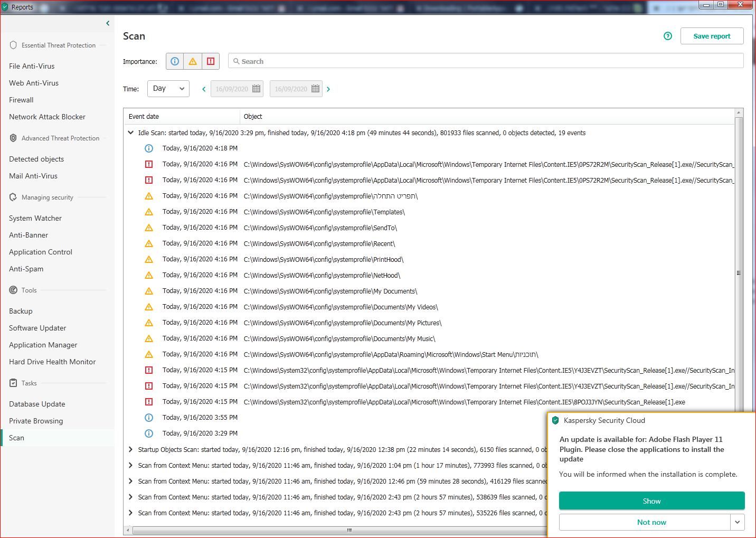Click Not now in the update notification
756x538 pixels.
tap(645, 522)
